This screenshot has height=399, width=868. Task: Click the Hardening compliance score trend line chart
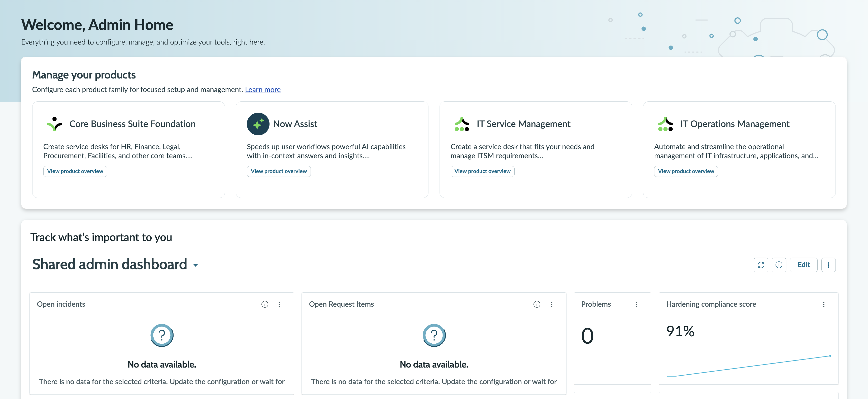749,366
